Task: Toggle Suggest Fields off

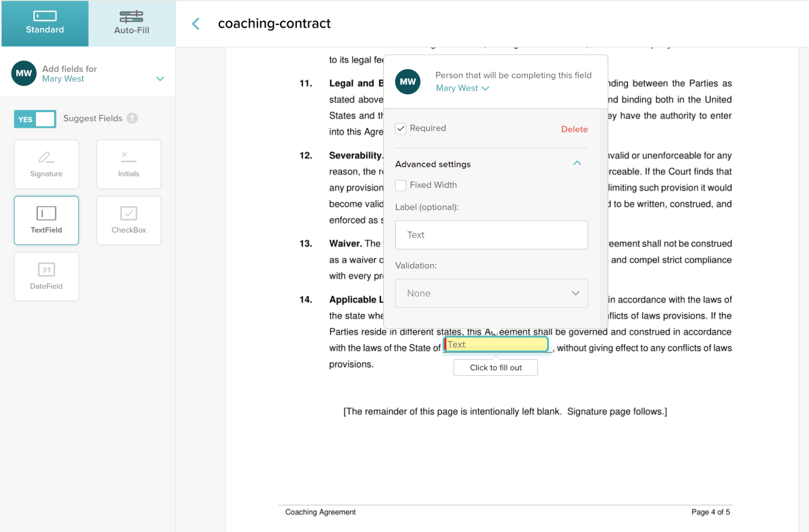Action: tap(35, 119)
